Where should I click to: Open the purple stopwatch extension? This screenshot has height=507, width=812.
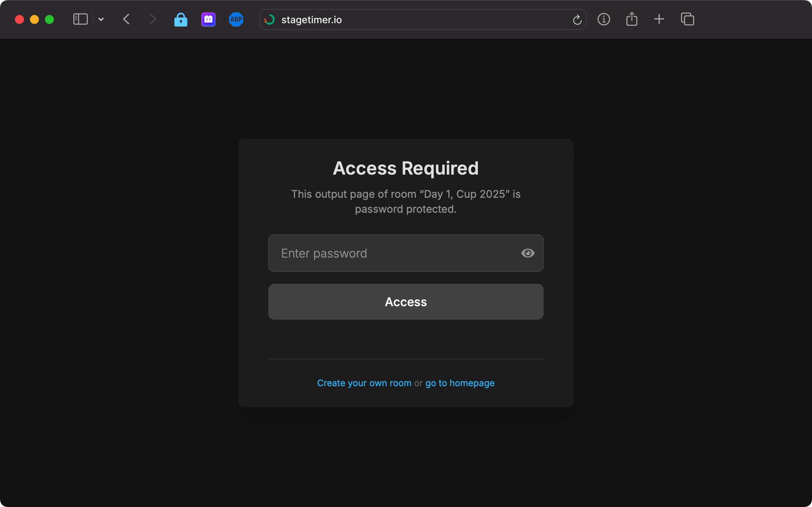[x=208, y=19]
